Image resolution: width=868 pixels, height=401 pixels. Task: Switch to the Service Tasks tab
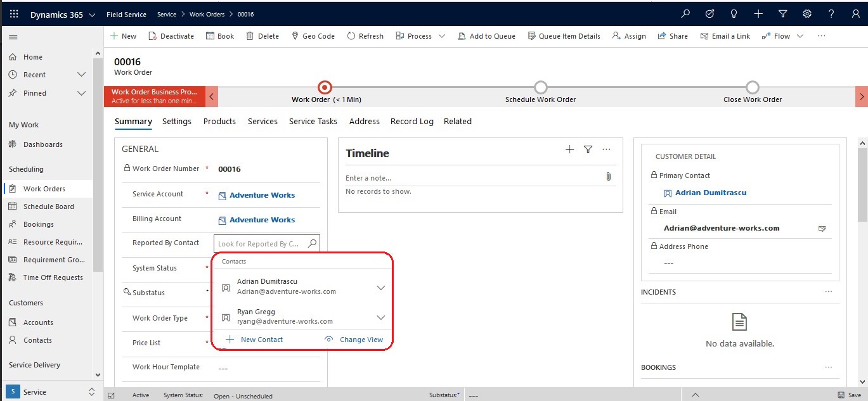(313, 122)
